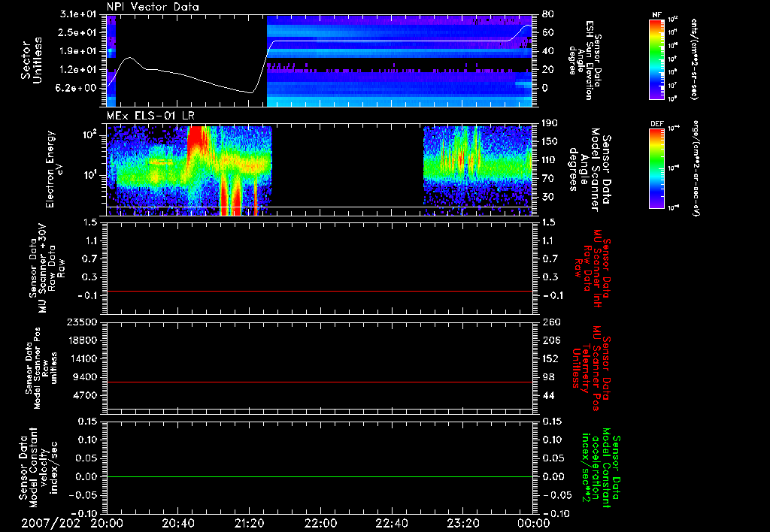Viewport: 770px width, 532px height.
Task: Select the 20:00 time axis label
Action: coord(108,522)
